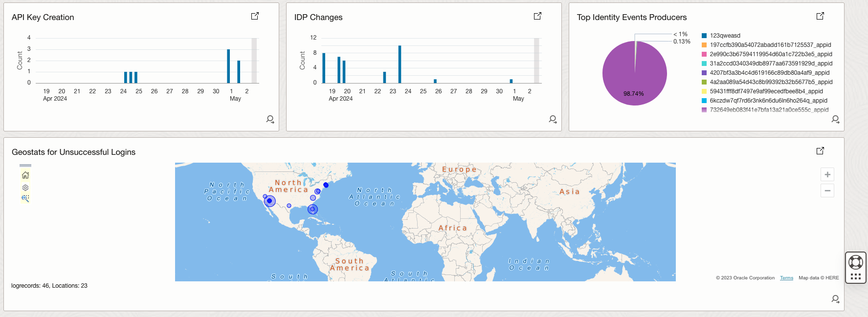Screen dimensions: 868x317
Task: Click the tallest bar in IDP Changes chart
Action: click(x=400, y=64)
